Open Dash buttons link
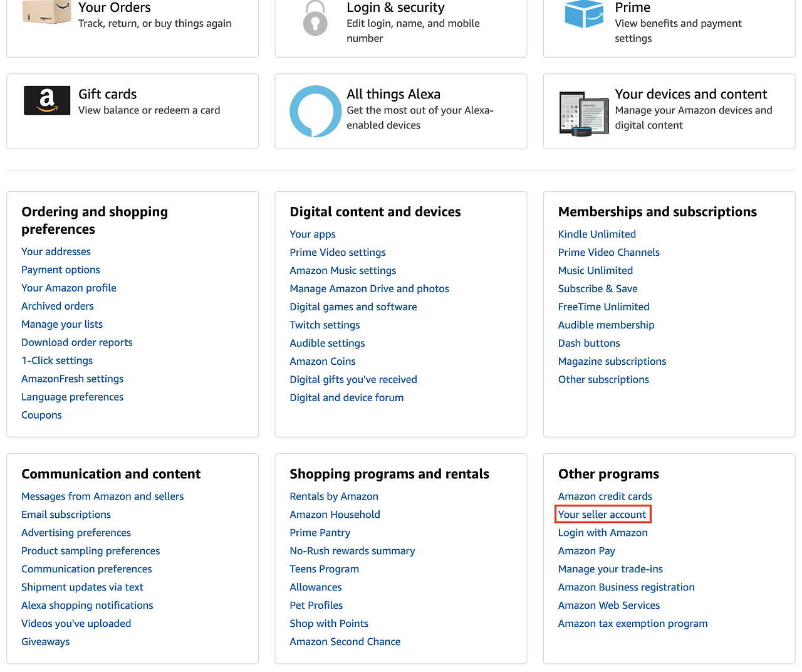The width and height of the screenshot is (802, 672). coord(589,343)
